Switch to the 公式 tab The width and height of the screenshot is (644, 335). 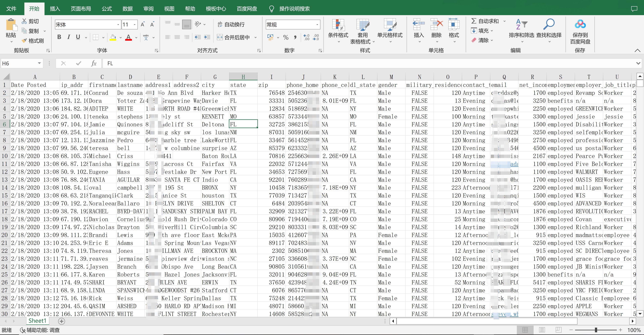point(107,9)
